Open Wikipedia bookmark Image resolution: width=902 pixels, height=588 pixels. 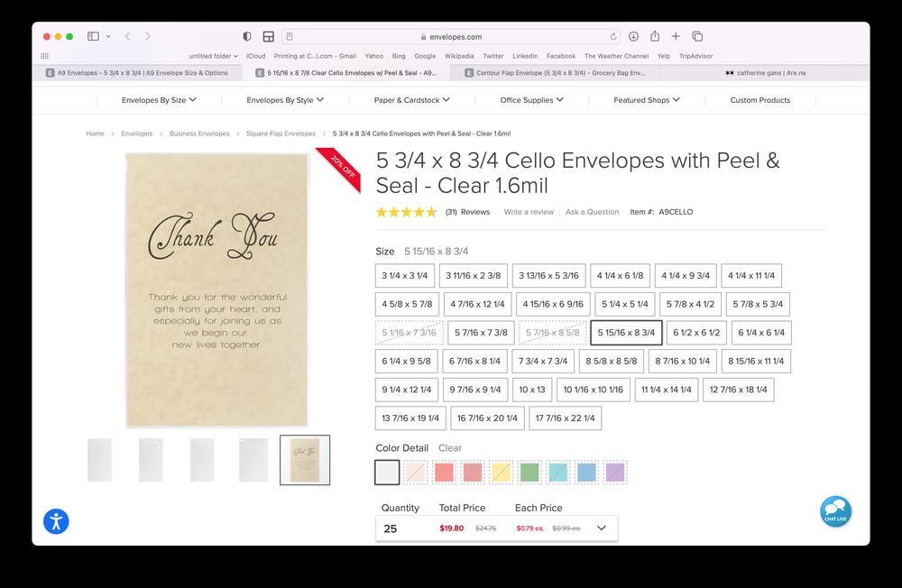point(459,56)
